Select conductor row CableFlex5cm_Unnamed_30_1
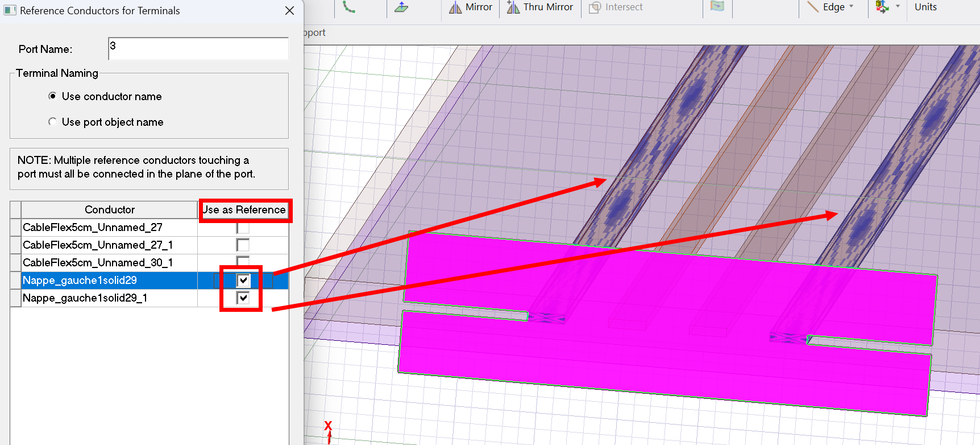 click(109, 262)
